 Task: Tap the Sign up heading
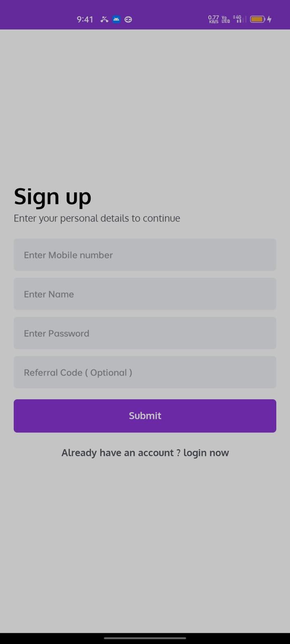point(53,197)
